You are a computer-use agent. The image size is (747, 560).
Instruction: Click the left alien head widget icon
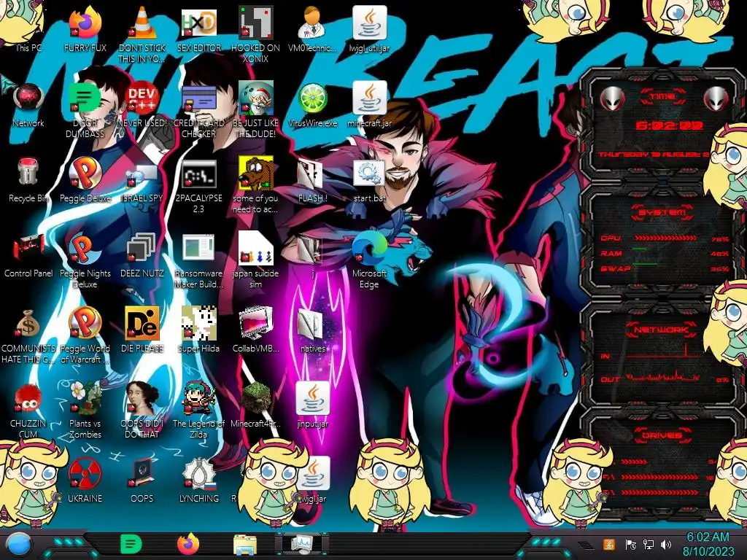(613, 98)
